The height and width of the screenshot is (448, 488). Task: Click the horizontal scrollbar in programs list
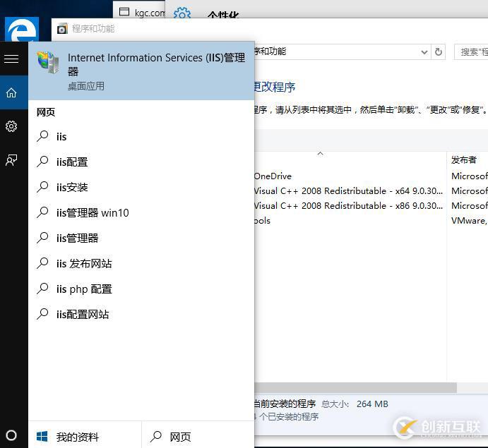355,387
